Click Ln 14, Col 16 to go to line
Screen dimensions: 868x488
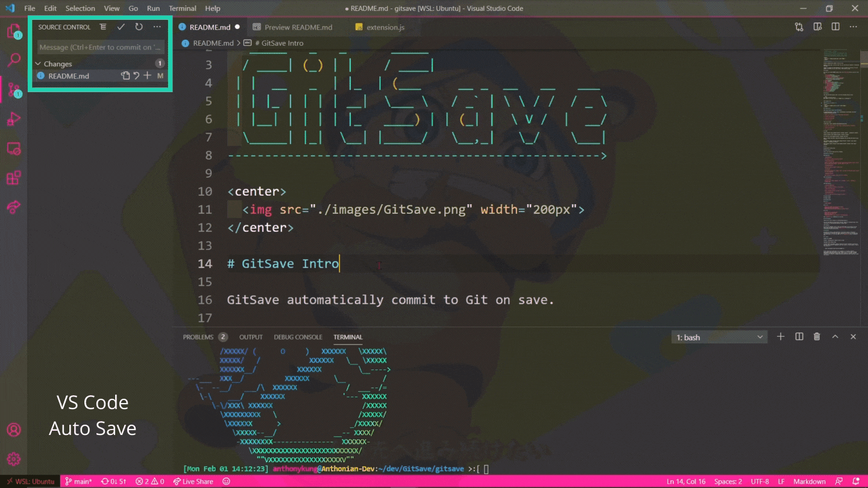pyautogui.click(x=686, y=481)
